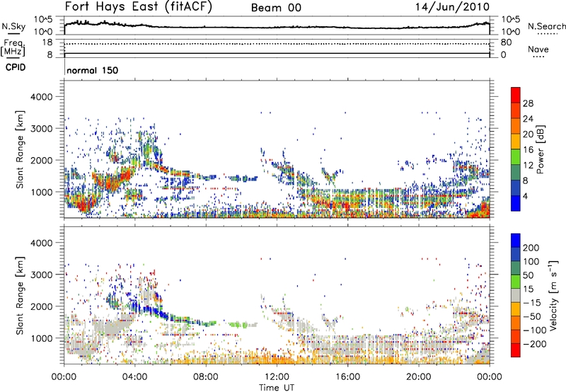This screenshot has width=566, height=392.
Task: Click the Power panel 'Slant Range [km]' label
Action: tap(20, 149)
